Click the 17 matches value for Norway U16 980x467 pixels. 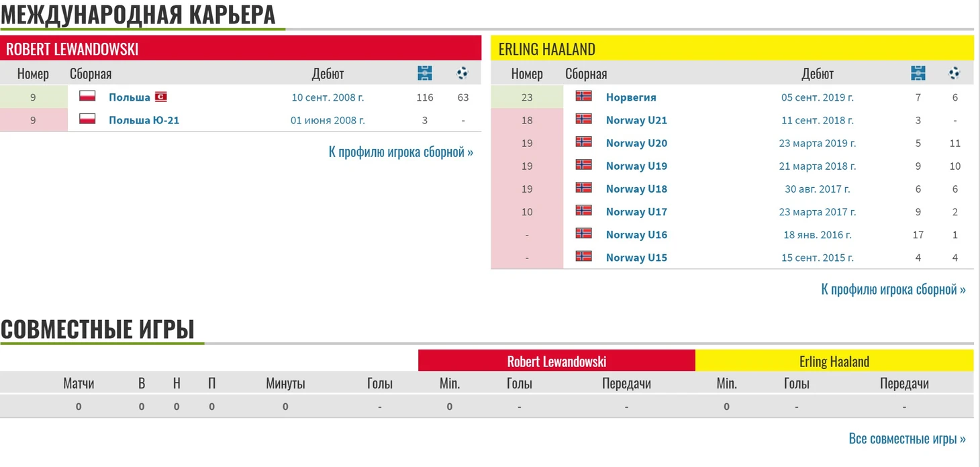pyautogui.click(x=918, y=235)
